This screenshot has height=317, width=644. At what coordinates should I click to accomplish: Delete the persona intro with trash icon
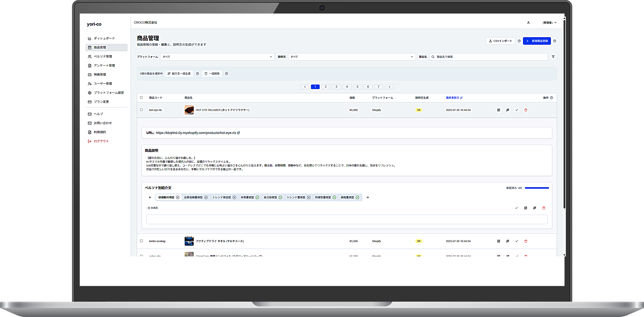tap(544, 208)
